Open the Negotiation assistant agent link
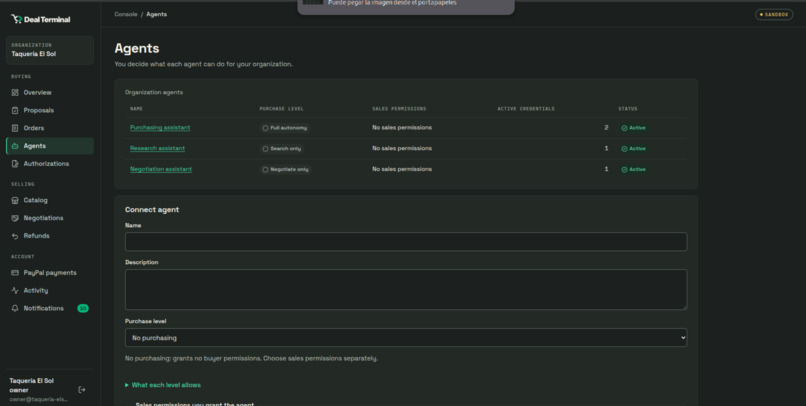 pyautogui.click(x=161, y=169)
